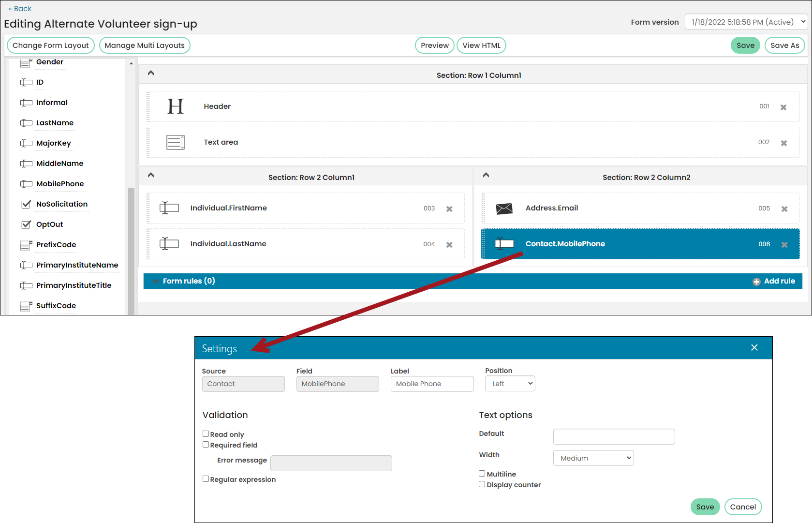Remove Individual.FirstName field via X icon
Viewport: 812px width, 523px height.
click(449, 209)
